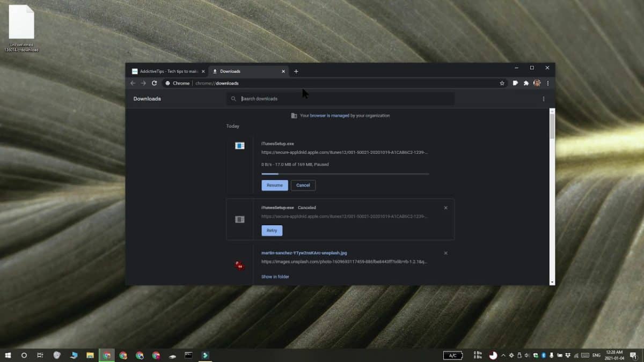Click the Downloads page vertical scrollbar thumb

[552, 126]
